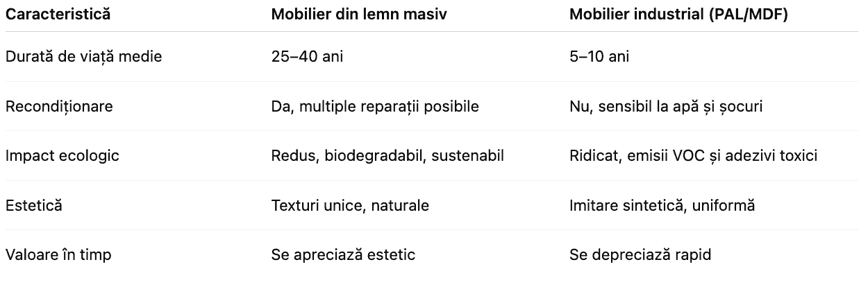Select the Se apreciază estetic cell
This screenshot has width=868, height=287.
pyautogui.click(x=343, y=255)
